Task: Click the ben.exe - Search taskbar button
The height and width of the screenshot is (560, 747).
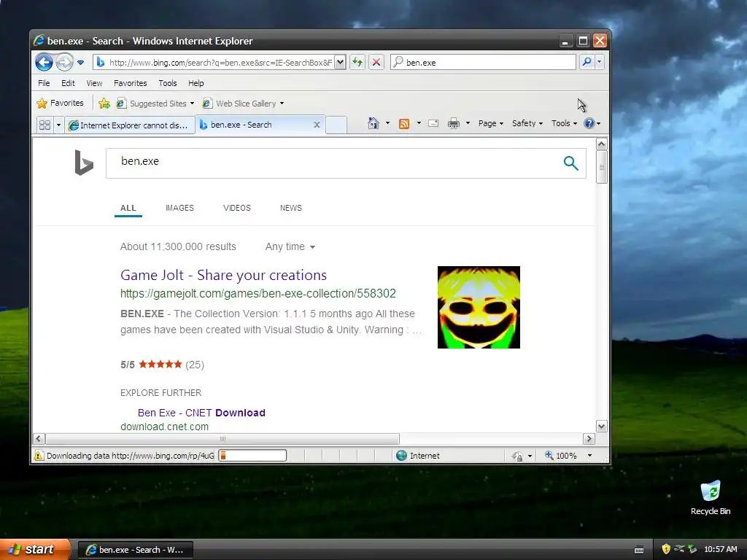Action: coord(135,550)
